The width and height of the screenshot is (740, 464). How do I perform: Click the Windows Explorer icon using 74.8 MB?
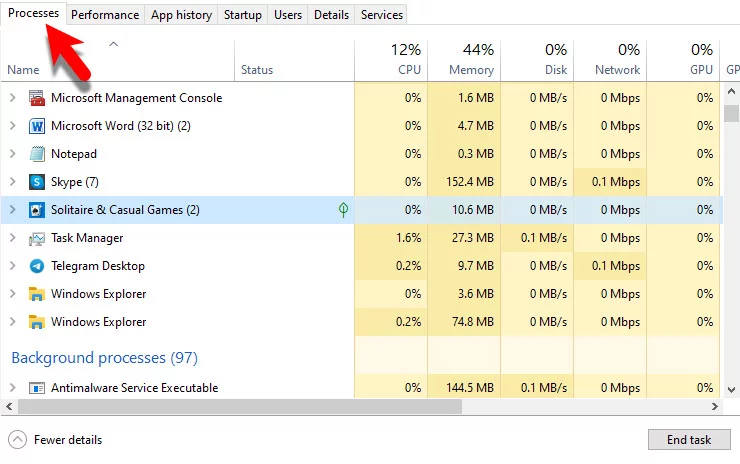click(x=37, y=322)
